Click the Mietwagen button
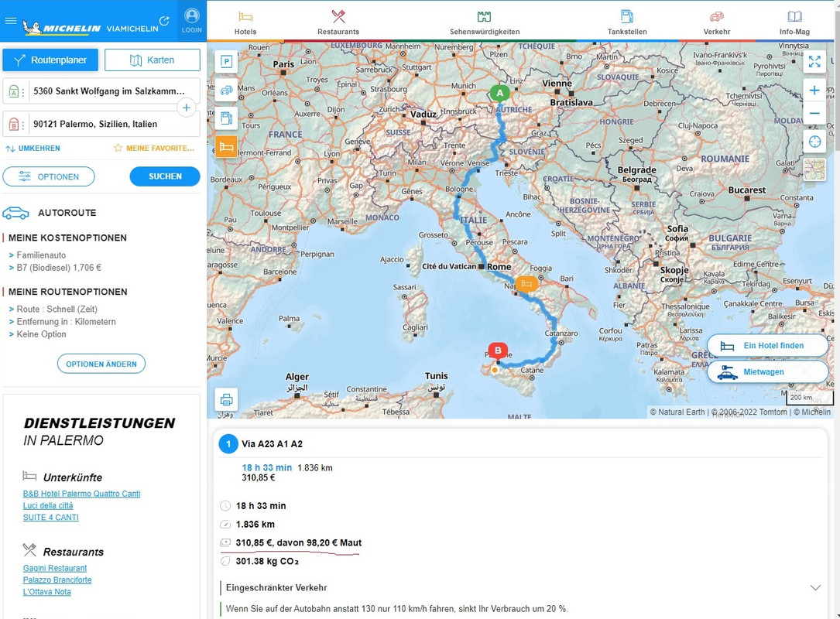 [x=768, y=371]
